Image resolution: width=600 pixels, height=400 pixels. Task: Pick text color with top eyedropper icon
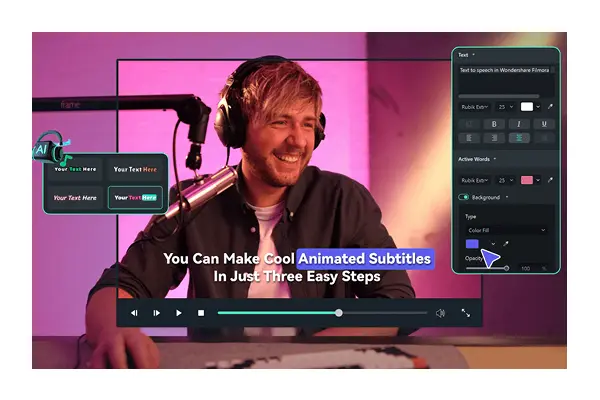549,106
